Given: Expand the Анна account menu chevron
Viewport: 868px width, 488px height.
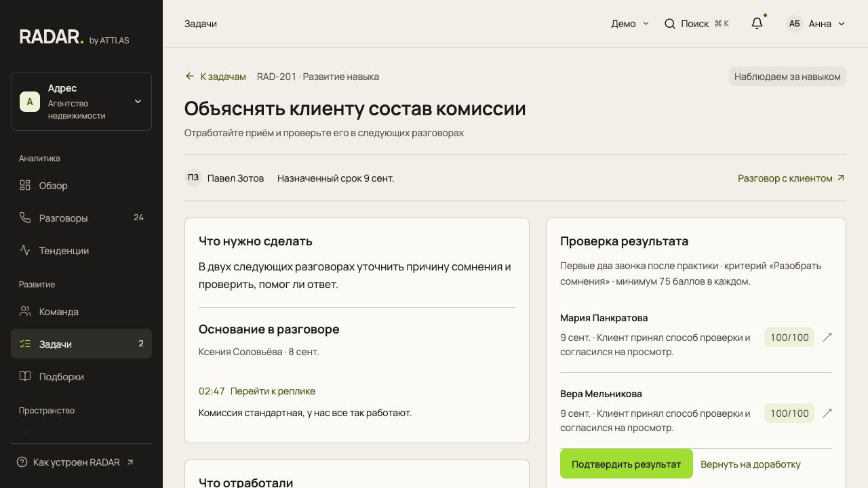Looking at the screenshot, I should 842,24.
